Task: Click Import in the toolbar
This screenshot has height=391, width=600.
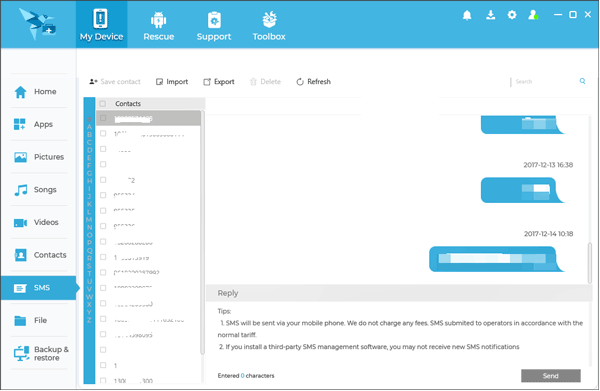Action: coord(172,81)
